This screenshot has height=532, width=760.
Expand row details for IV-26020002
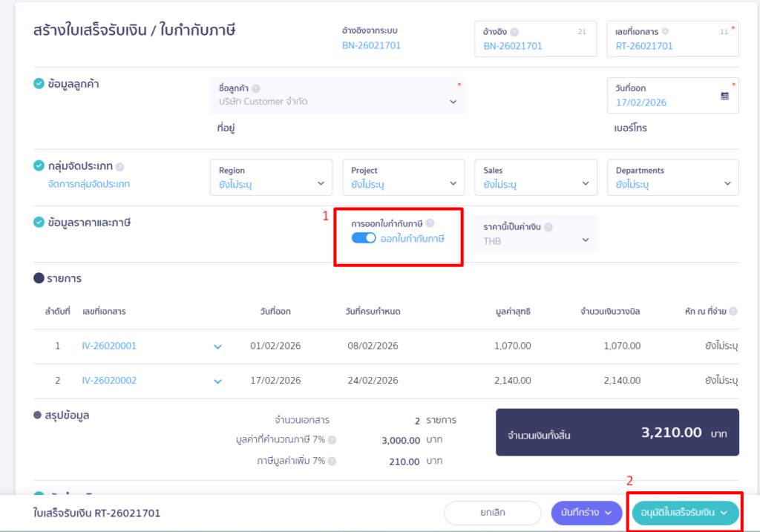217,381
